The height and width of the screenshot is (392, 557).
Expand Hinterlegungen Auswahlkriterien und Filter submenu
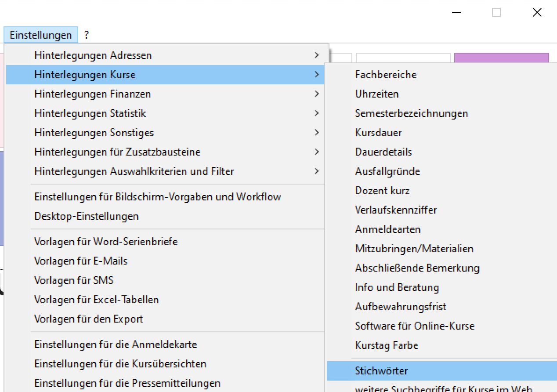(x=165, y=171)
